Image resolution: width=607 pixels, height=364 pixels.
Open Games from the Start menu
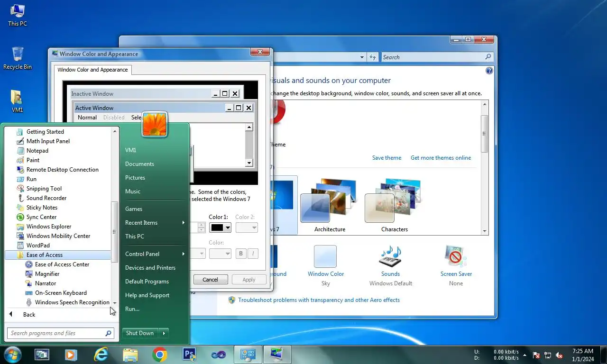(134, 209)
